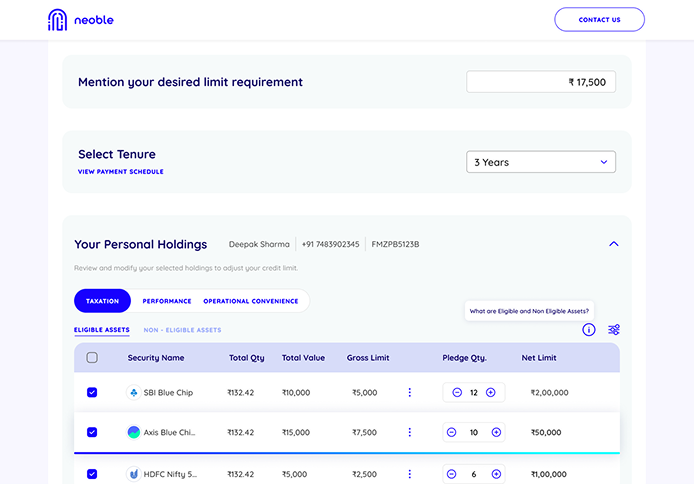Decrease SBI Blue Chip pledge quantity
Screen dimensions: 694x484
point(457,392)
